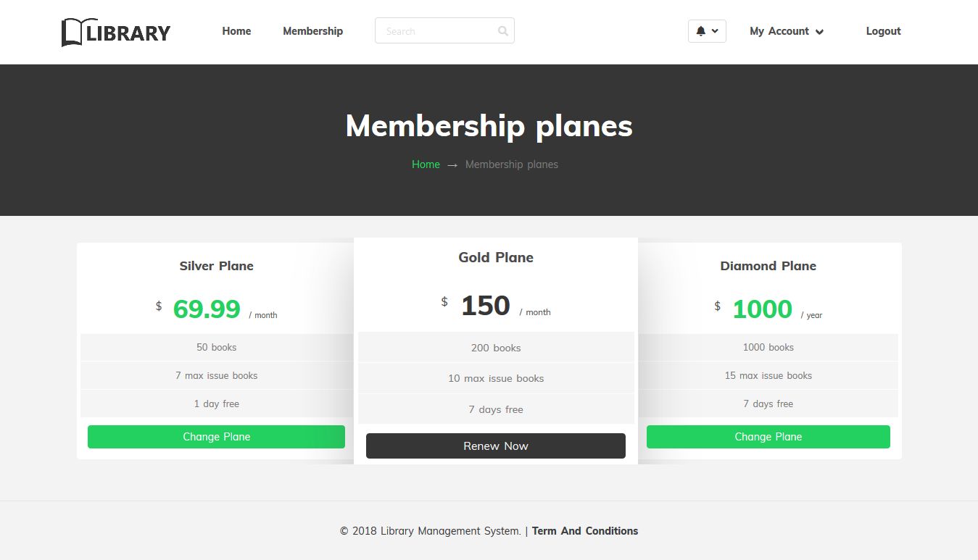The image size is (978, 560).
Task: Focus the Search input field
Action: (x=435, y=31)
